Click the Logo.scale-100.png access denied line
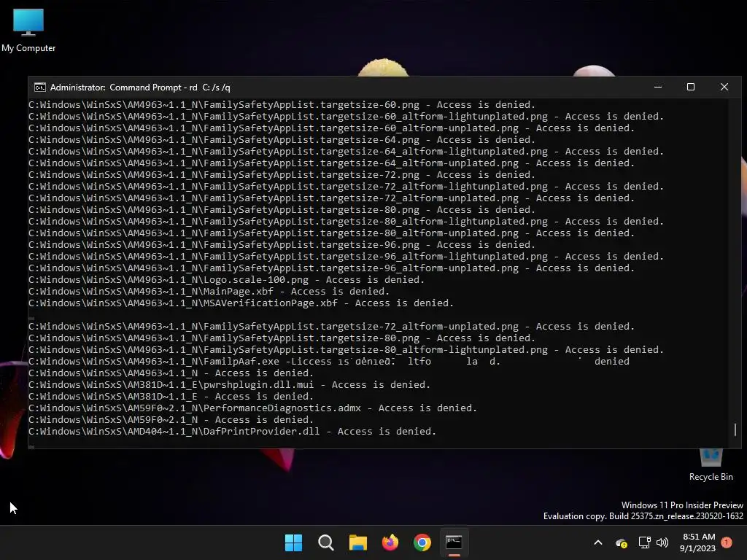747x560 pixels. [226, 279]
